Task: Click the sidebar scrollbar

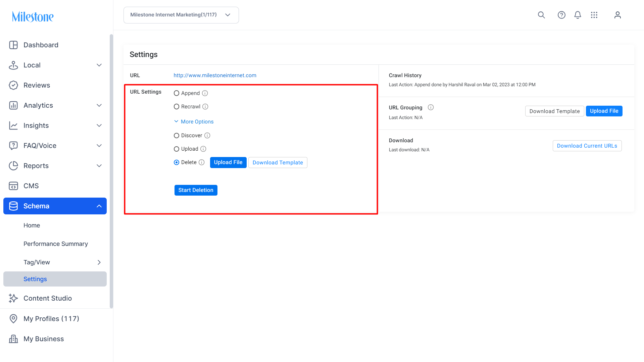Action: pos(111,171)
